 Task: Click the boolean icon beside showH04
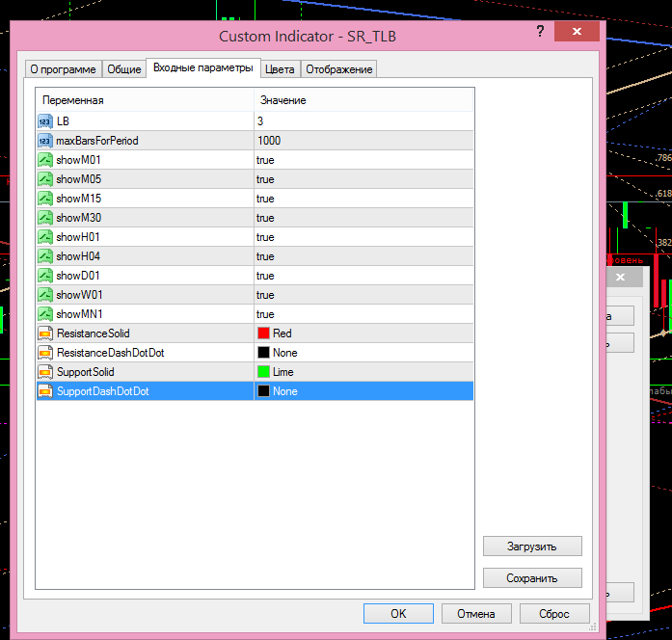45,256
